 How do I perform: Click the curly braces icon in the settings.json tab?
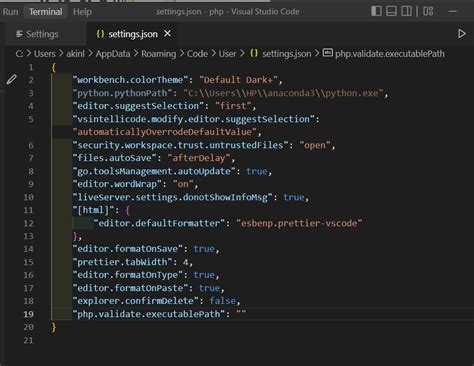[100, 34]
